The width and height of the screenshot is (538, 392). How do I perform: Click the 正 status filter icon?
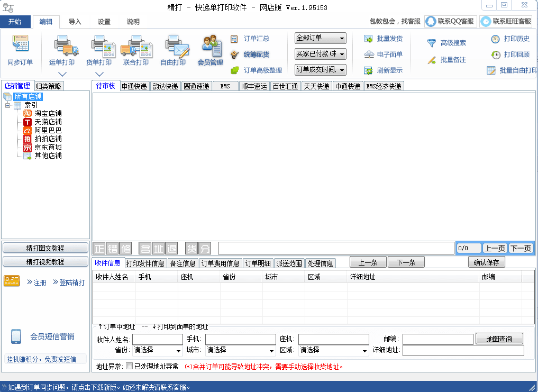(99, 248)
